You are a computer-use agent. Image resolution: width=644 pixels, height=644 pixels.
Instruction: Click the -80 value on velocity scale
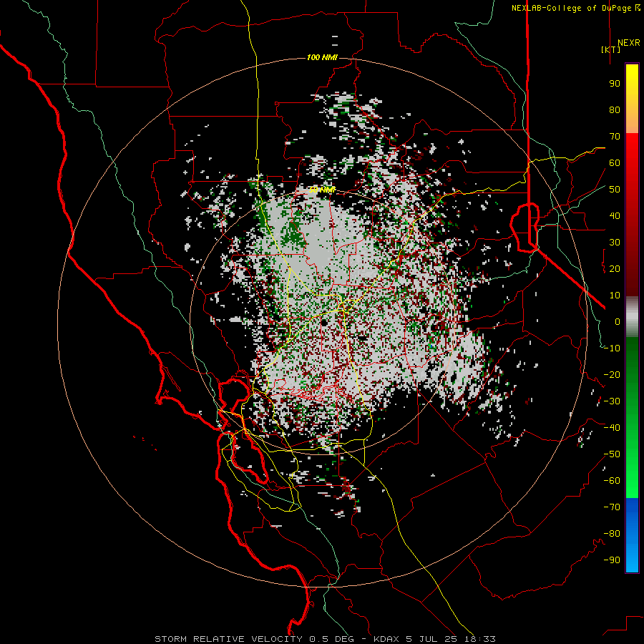(x=612, y=534)
